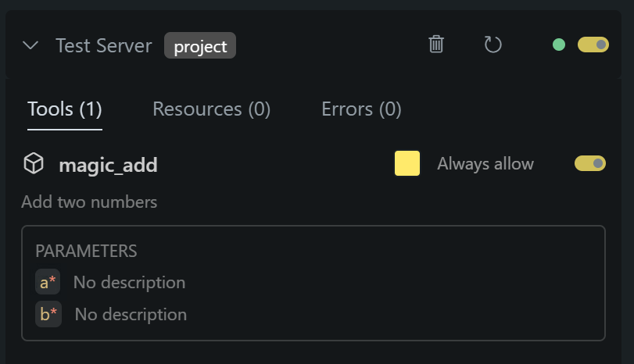Disable the magic_add tool toggle
This screenshot has width=634, height=364.
[590, 163]
